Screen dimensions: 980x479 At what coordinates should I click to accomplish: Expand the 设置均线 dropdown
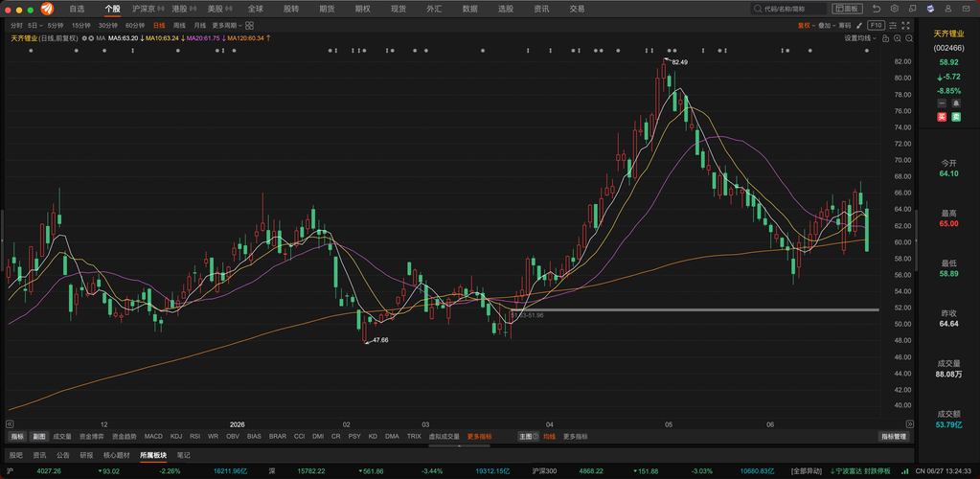[x=860, y=38]
